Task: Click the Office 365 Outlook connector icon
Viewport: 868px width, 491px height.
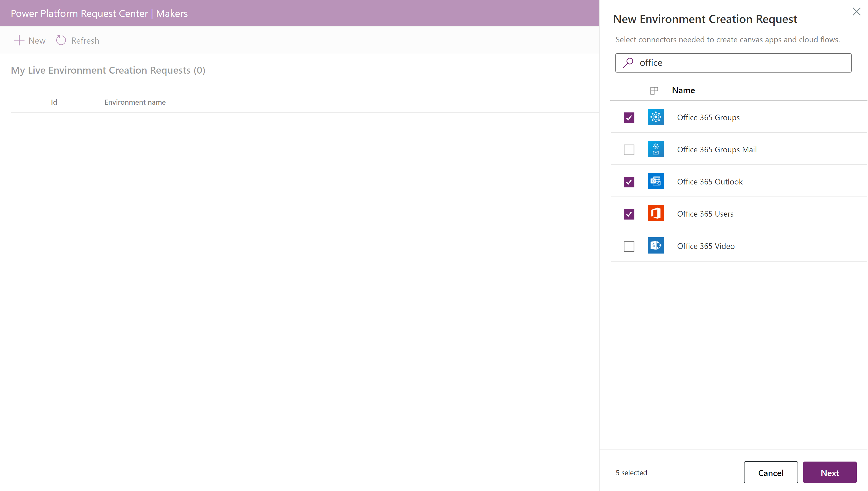Action: (655, 181)
